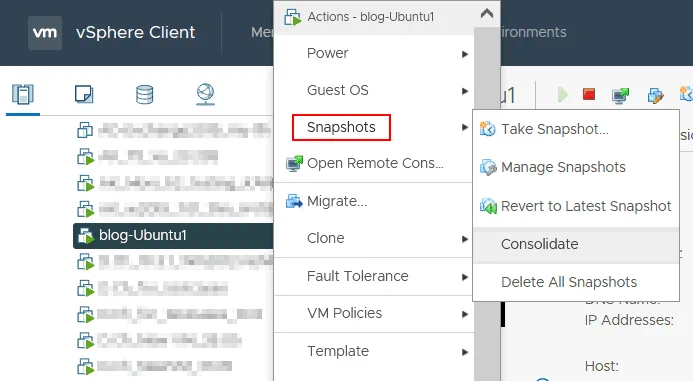The image size is (693, 381).
Task: Click the Actions menu vertical scrollbar
Action: [487, 203]
